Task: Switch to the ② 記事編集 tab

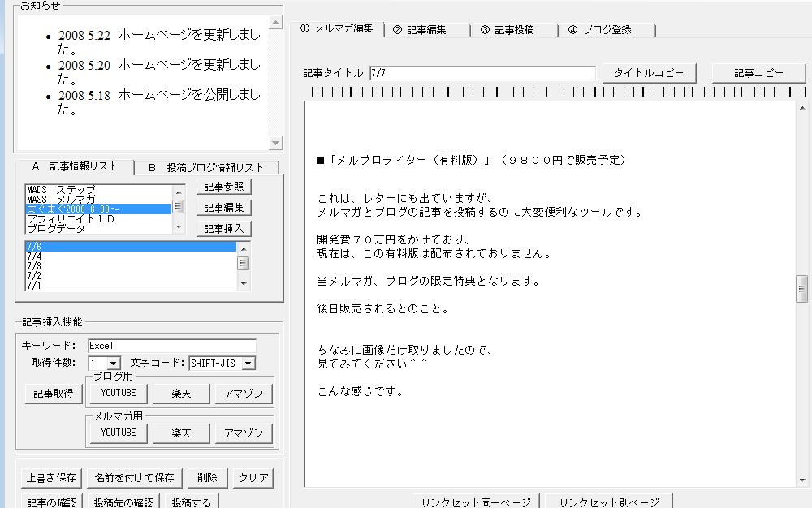Action: [426, 30]
